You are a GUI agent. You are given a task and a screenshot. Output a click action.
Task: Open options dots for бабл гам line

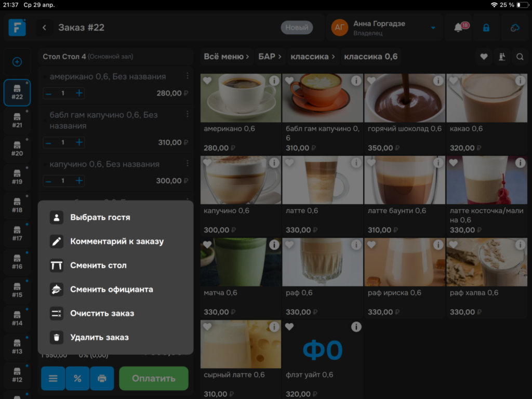(187, 114)
